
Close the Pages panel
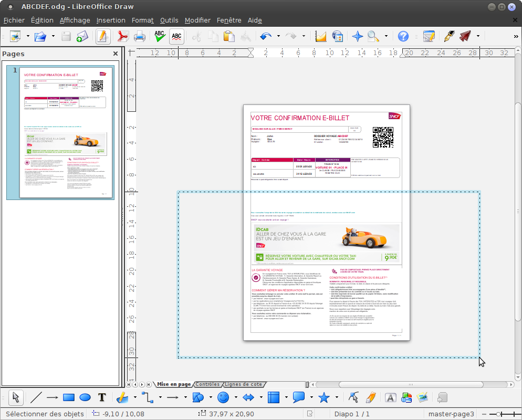pos(116,54)
